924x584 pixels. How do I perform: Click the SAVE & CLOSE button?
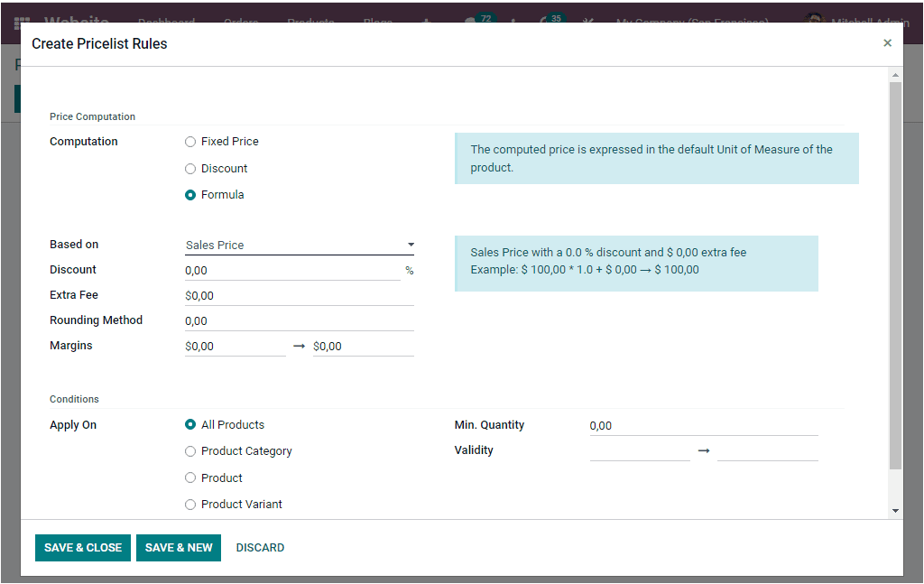pyautogui.click(x=82, y=547)
